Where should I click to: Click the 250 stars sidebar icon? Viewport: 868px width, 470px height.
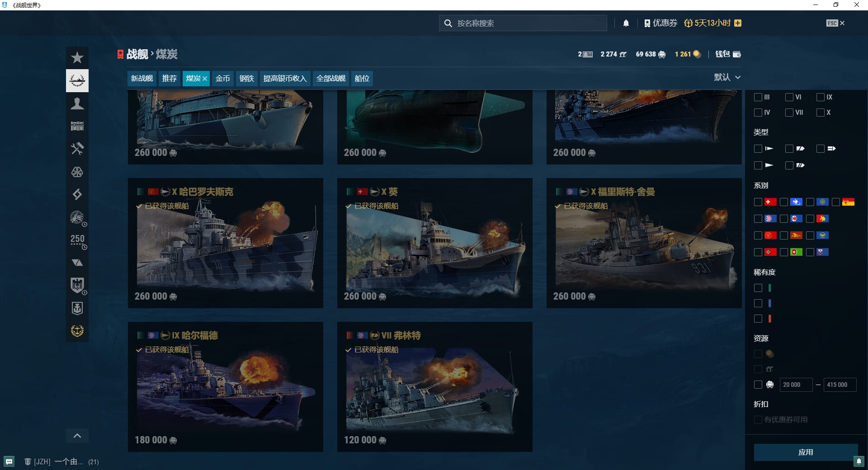coord(77,240)
